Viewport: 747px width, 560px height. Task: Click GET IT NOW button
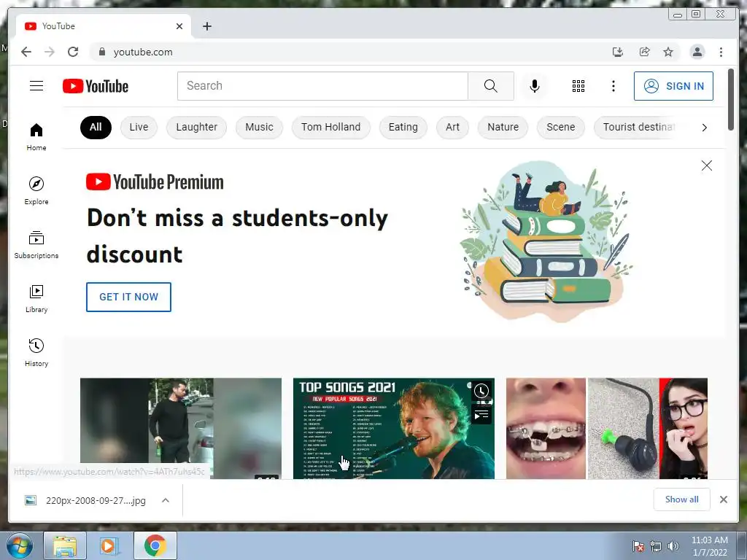click(x=128, y=297)
